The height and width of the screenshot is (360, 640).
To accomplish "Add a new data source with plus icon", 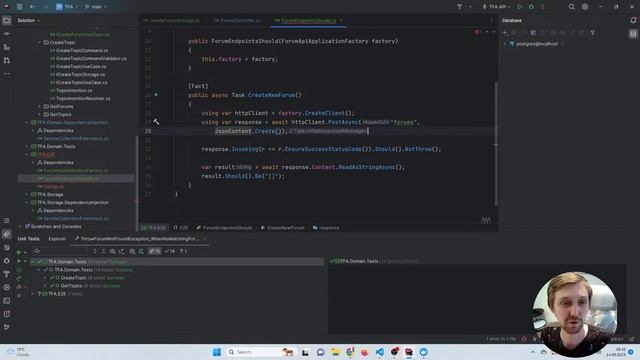I will coord(505,33).
